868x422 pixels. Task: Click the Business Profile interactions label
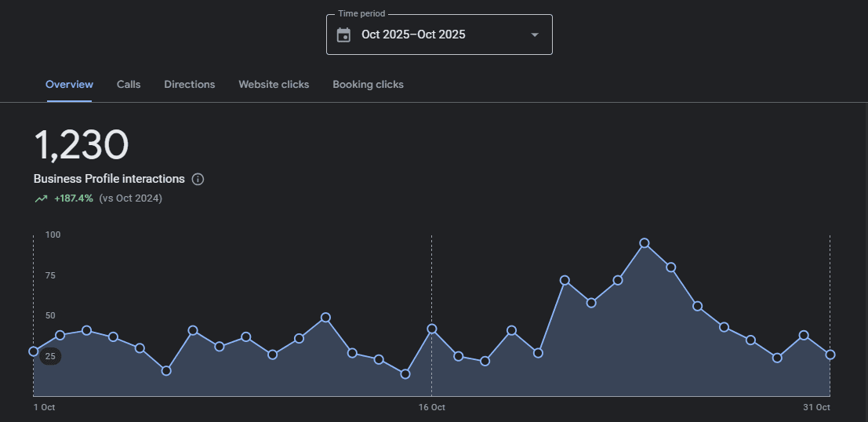point(109,179)
